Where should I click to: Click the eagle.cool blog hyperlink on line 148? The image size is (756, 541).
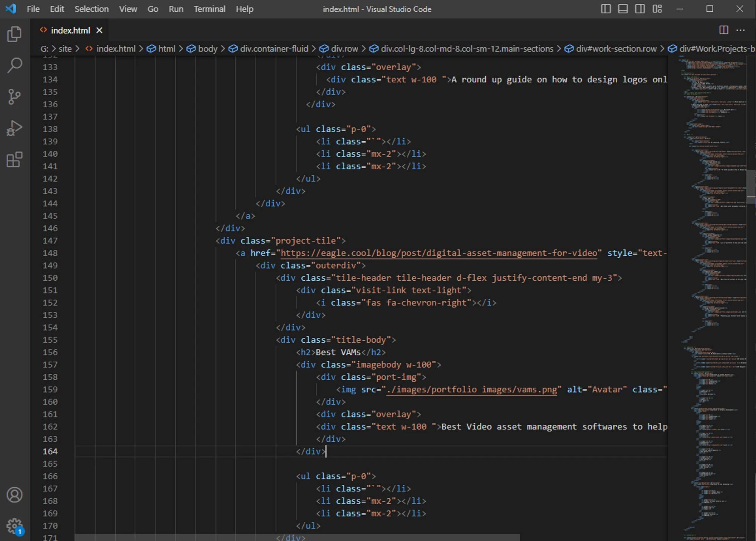click(x=438, y=253)
